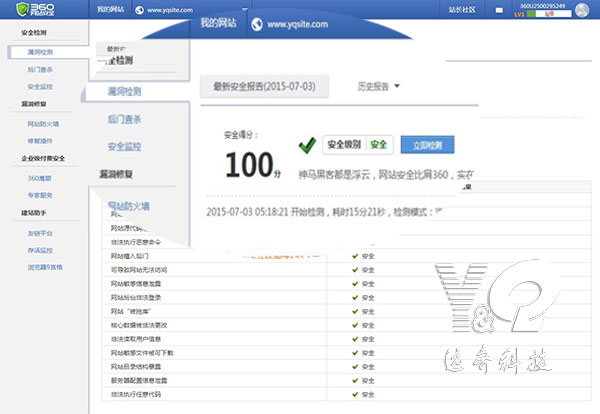This screenshot has width=600, height=414.
Task: Open 友链平台 in the left sidebar
Action: 40,233
